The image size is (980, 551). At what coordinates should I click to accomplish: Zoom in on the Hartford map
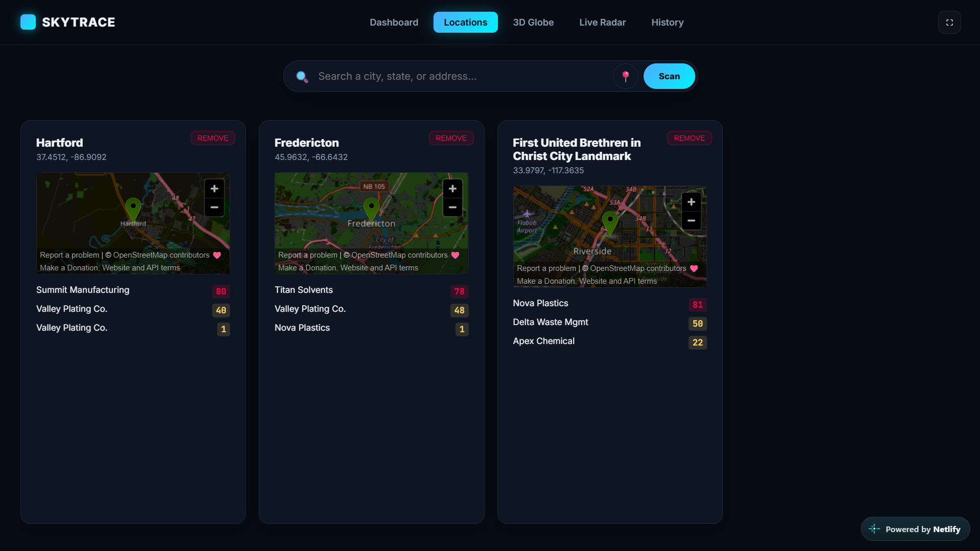(x=214, y=189)
